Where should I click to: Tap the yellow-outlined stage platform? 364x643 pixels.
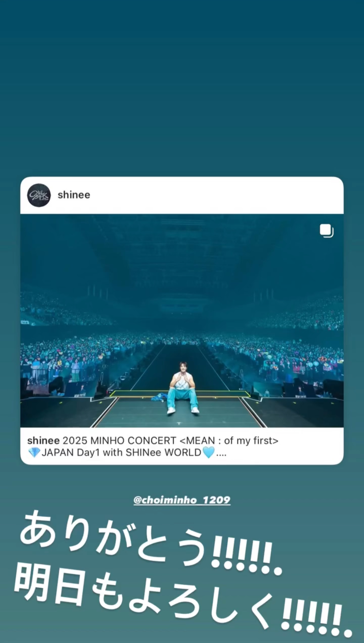[x=180, y=394]
